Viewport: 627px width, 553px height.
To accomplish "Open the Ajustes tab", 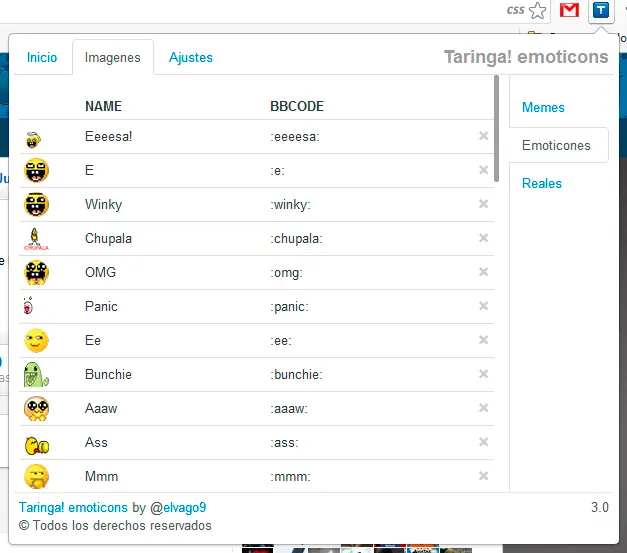I will coord(191,58).
